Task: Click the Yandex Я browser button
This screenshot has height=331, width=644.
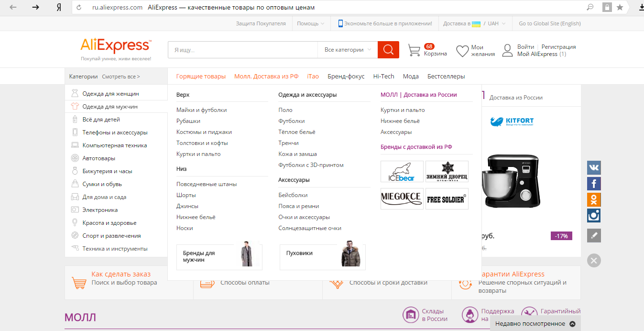Action: click(x=58, y=8)
